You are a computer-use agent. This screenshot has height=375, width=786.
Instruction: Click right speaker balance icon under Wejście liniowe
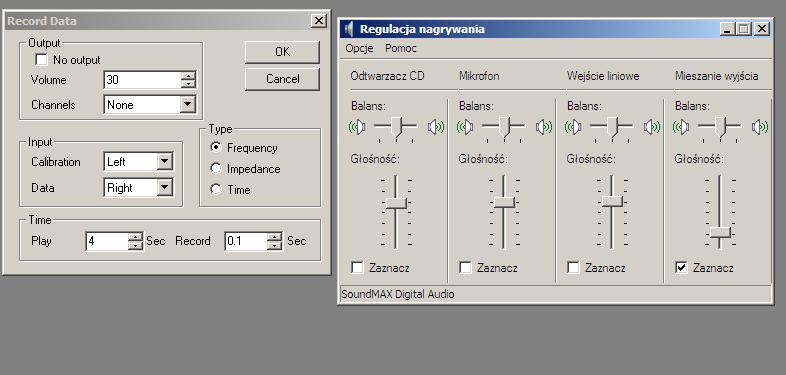(652, 127)
